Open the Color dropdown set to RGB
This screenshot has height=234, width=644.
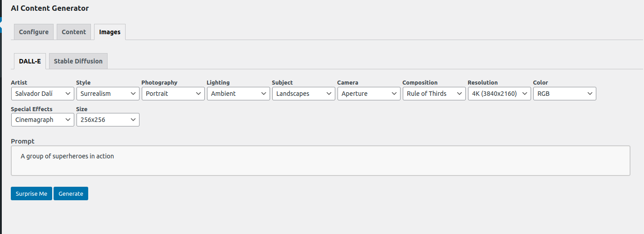click(x=564, y=94)
